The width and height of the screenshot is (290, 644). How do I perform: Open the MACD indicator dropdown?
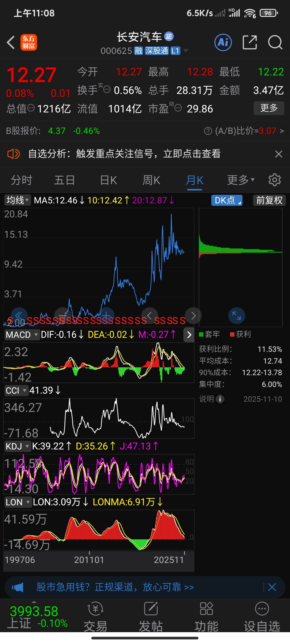(x=22, y=335)
